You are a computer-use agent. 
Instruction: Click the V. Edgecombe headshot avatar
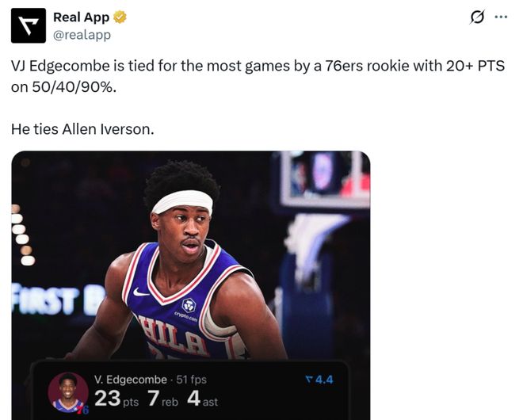(x=67, y=391)
